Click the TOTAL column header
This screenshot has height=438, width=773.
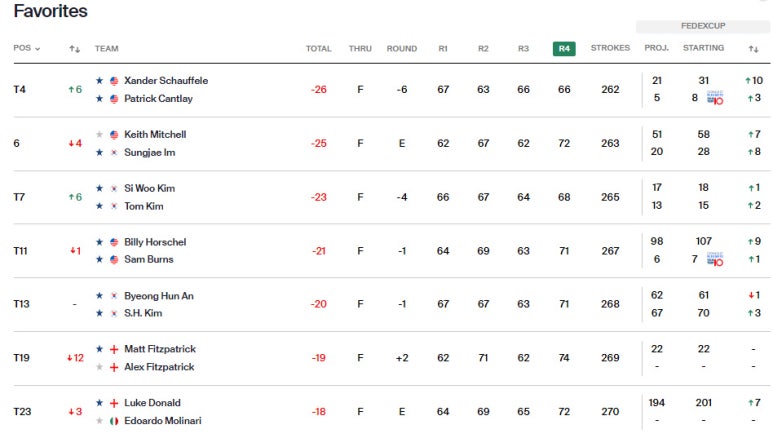318,48
